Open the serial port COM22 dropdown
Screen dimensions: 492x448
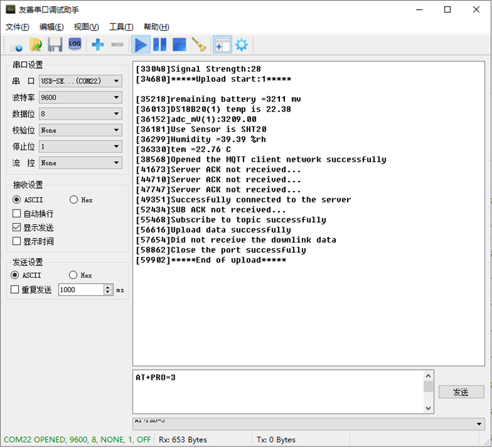pos(81,81)
